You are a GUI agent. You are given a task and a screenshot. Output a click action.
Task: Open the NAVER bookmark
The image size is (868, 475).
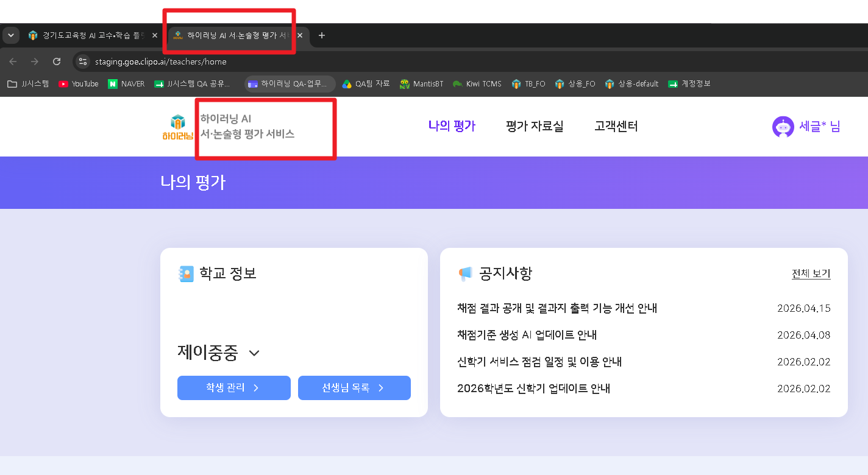tap(127, 84)
